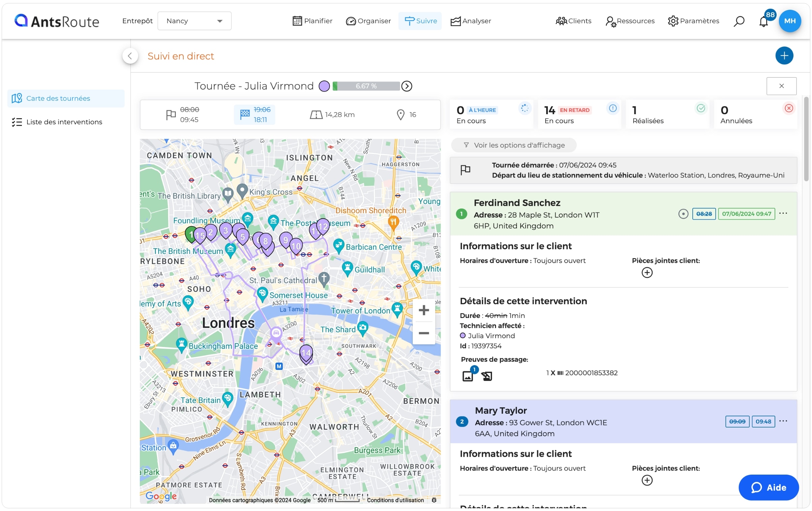Open the Aide help chat button

(768, 487)
